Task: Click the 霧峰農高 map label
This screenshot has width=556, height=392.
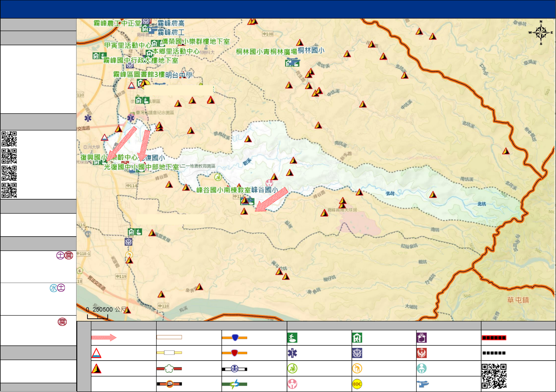Action: (171, 23)
